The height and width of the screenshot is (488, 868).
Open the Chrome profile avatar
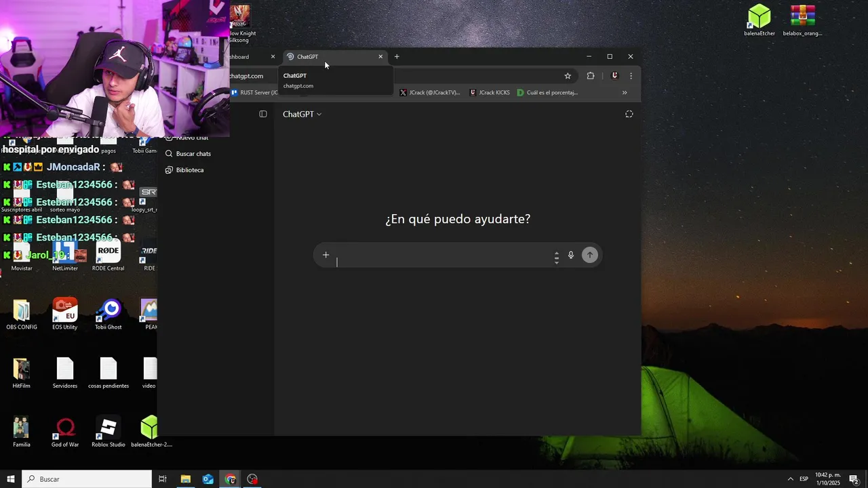click(615, 76)
